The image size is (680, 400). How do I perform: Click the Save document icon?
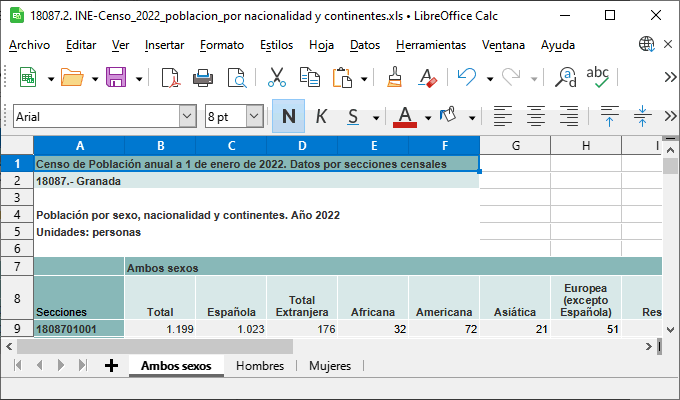tap(116, 78)
